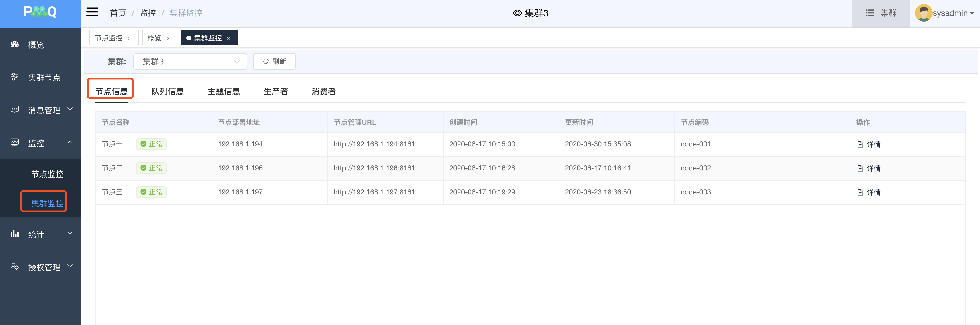Switch to the 消费者 tab
Viewport: 980px width, 325px height.
tap(323, 91)
